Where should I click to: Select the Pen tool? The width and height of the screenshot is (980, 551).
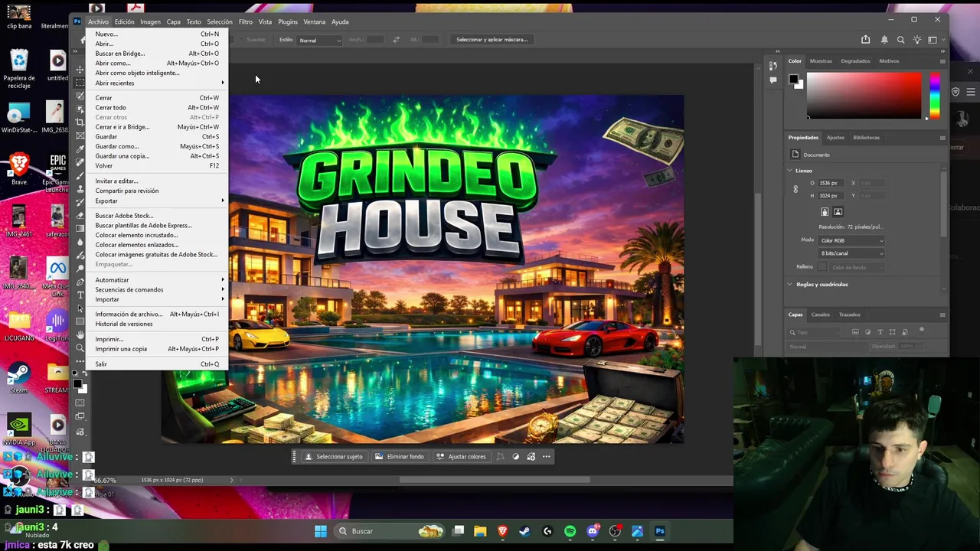click(80, 282)
